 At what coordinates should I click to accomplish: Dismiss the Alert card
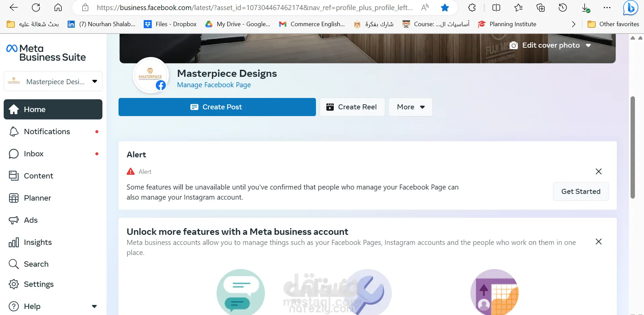click(598, 171)
